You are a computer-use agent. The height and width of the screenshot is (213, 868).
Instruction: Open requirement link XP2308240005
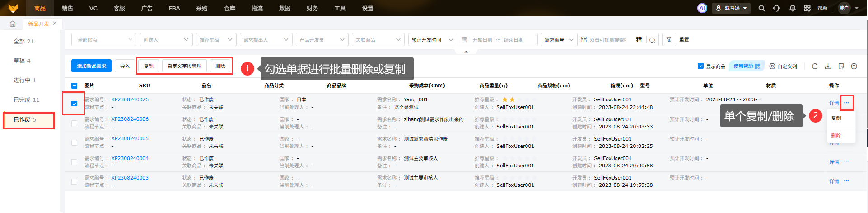[x=130, y=139]
